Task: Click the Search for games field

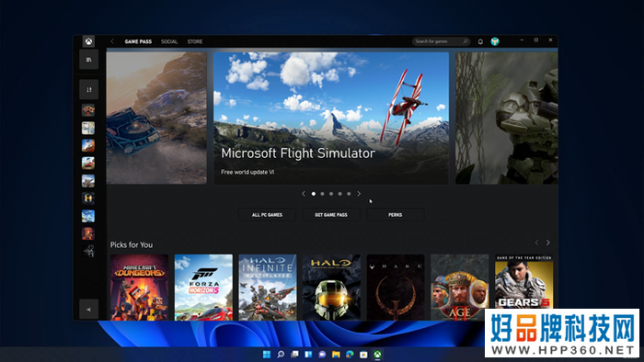Action: (441, 41)
